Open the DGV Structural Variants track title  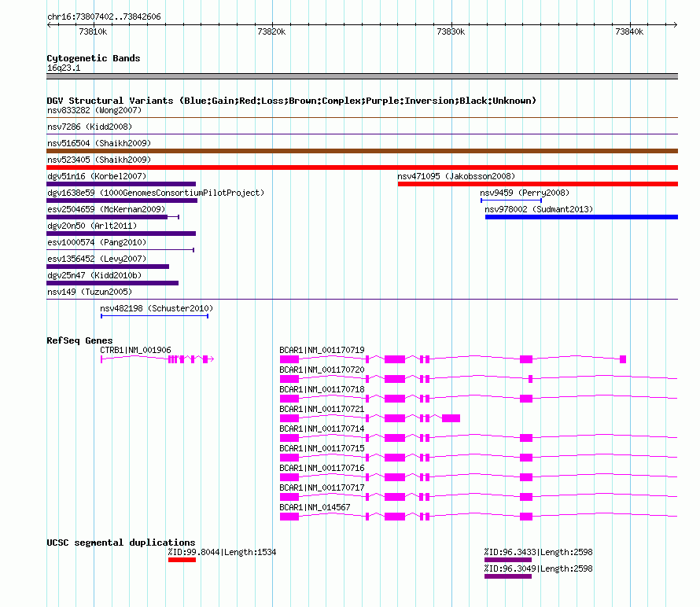tap(291, 101)
